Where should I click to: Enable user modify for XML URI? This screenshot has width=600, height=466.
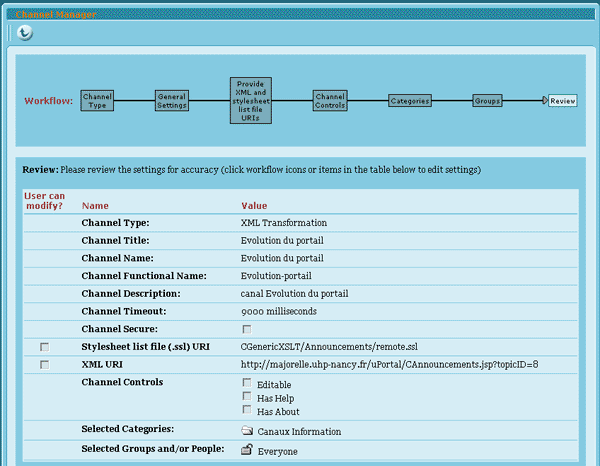[x=44, y=365]
